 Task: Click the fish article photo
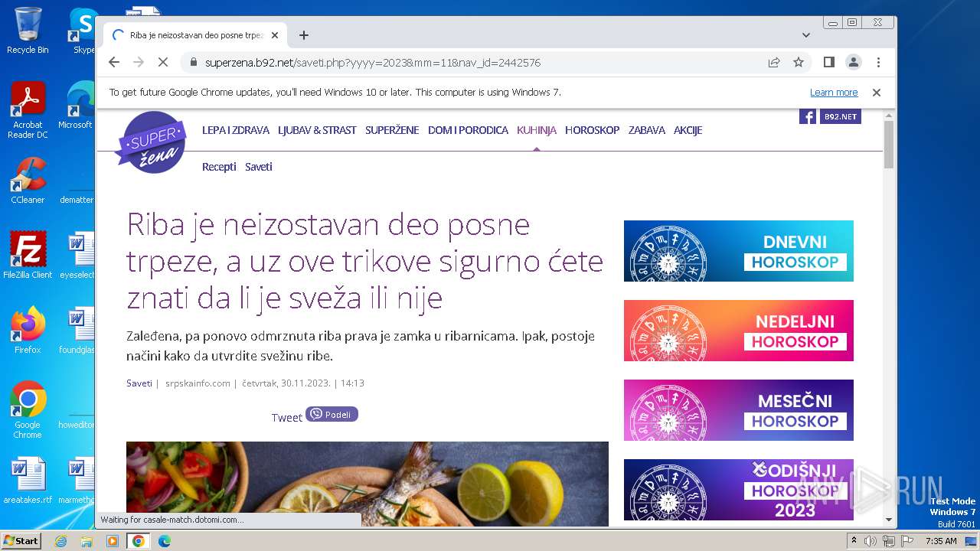367,484
